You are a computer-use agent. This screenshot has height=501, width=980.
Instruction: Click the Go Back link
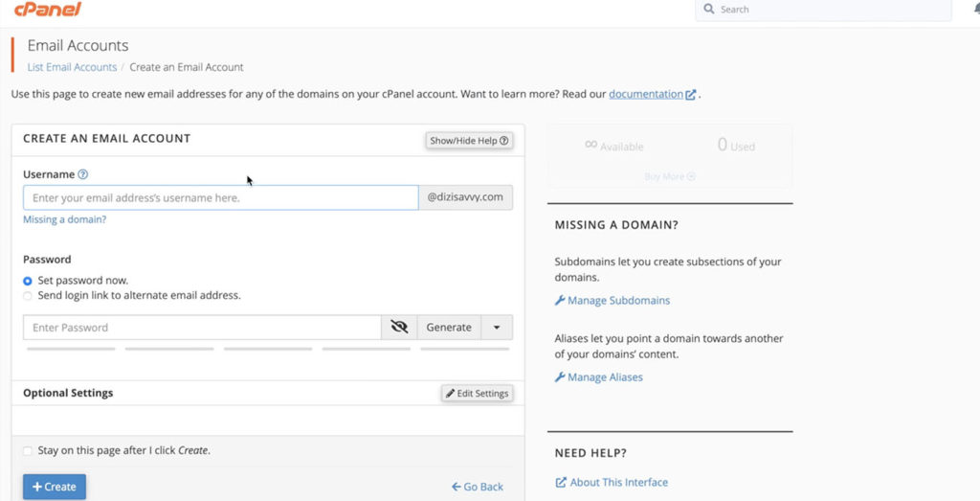477,487
